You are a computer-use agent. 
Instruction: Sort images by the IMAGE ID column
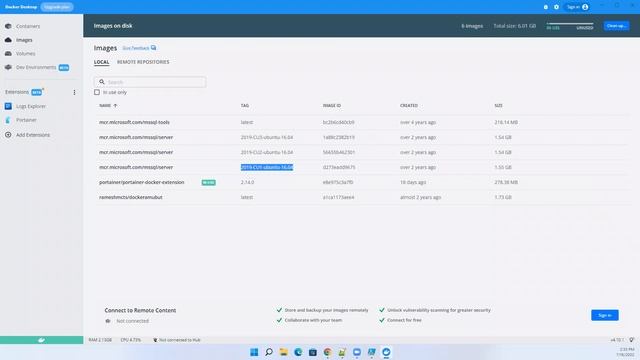(332, 106)
